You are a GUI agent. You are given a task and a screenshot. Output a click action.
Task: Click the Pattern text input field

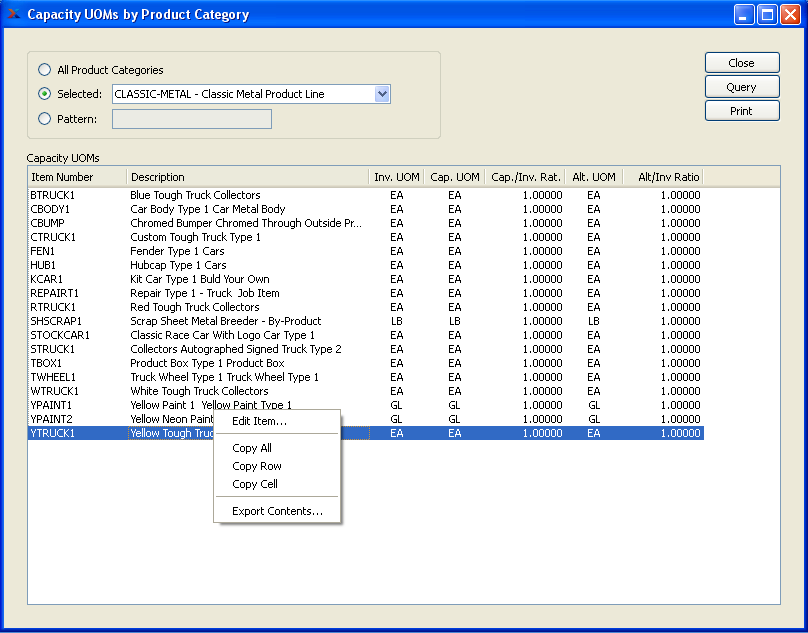click(192, 119)
